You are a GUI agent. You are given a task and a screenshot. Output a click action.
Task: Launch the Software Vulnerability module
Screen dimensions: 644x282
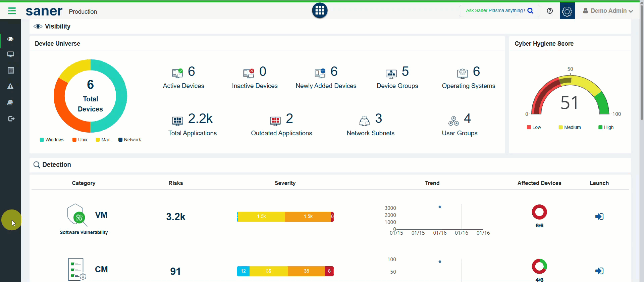click(x=599, y=217)
